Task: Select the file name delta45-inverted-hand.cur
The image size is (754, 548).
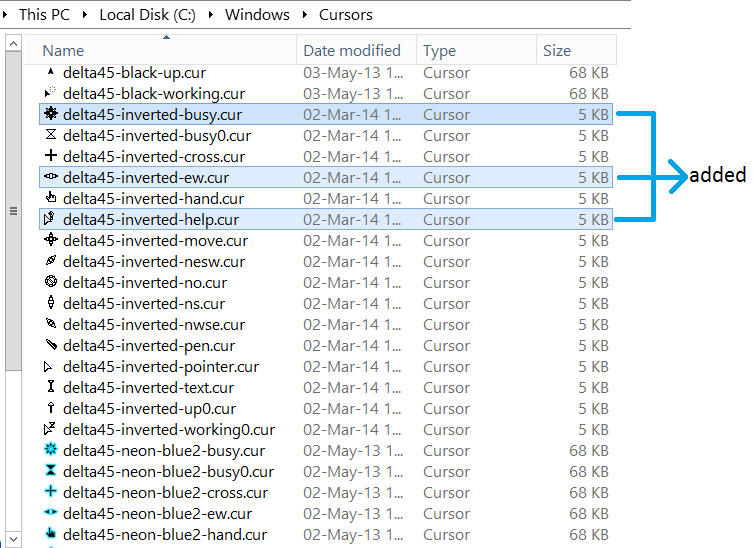Action: point(153,199)
